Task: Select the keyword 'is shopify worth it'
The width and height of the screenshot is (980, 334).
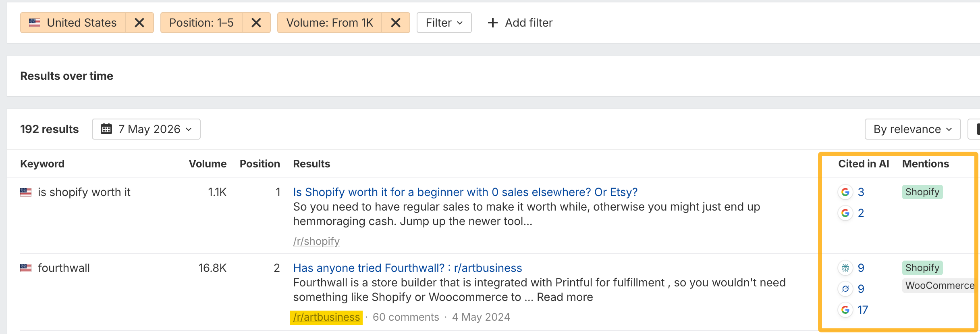Action: tap(84, 192)
